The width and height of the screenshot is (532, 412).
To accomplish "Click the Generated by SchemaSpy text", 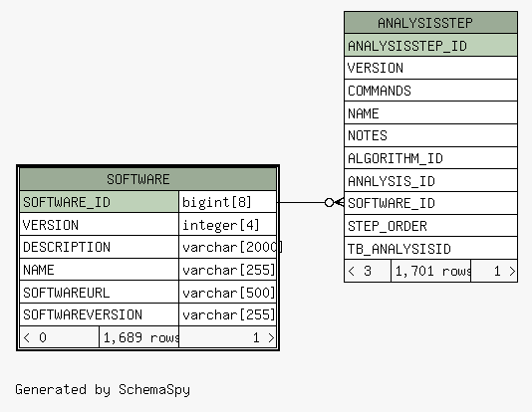I will pyautogui.click(x=103, y=390).
